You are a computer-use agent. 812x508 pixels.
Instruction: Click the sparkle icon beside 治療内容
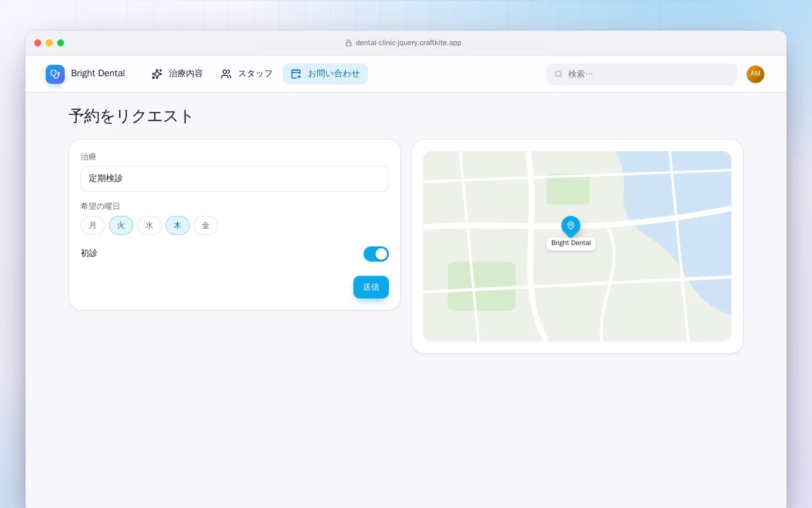click(157, 74)
